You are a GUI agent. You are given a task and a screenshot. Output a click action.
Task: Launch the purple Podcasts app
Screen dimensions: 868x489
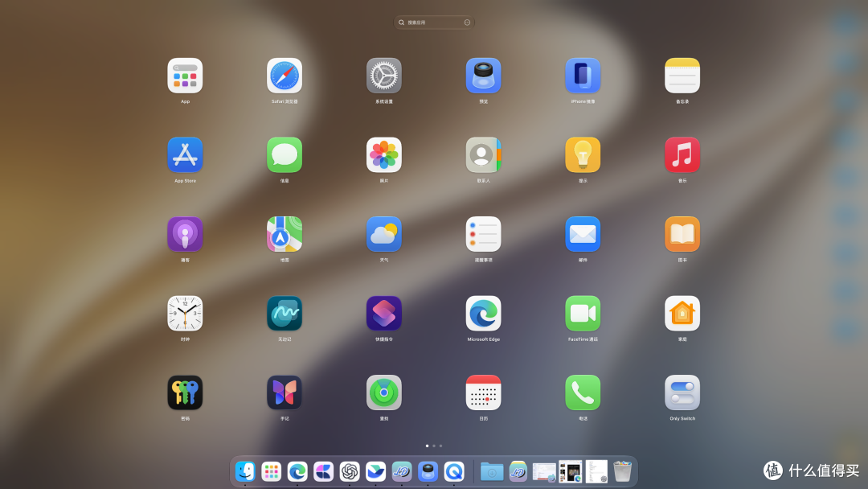pos(185,234)
